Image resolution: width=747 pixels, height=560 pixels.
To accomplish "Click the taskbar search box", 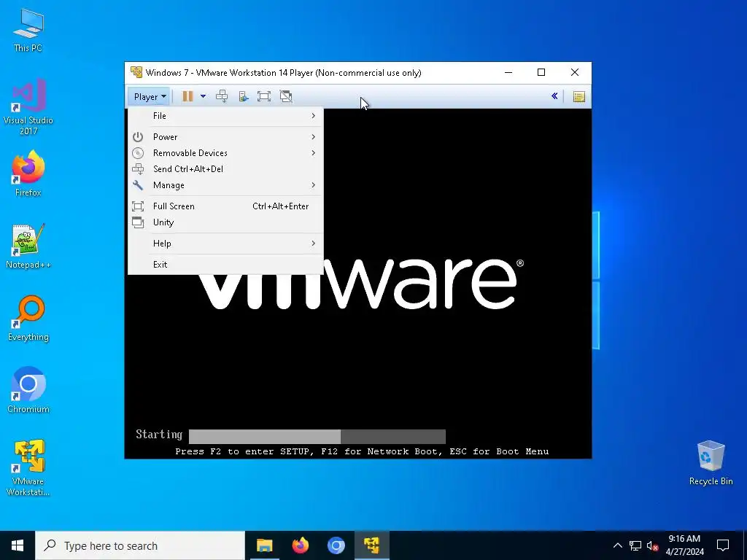I will (x=140, y=545).
